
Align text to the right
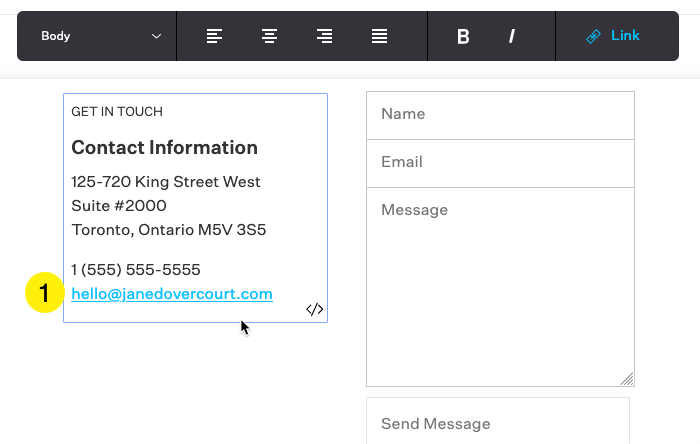pos(325,36)
